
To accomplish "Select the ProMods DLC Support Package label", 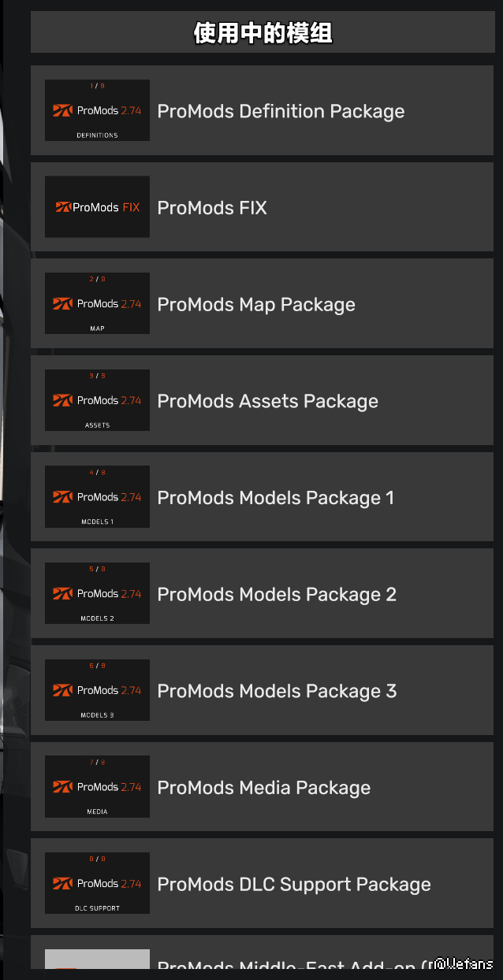I will tap(294, 885).
